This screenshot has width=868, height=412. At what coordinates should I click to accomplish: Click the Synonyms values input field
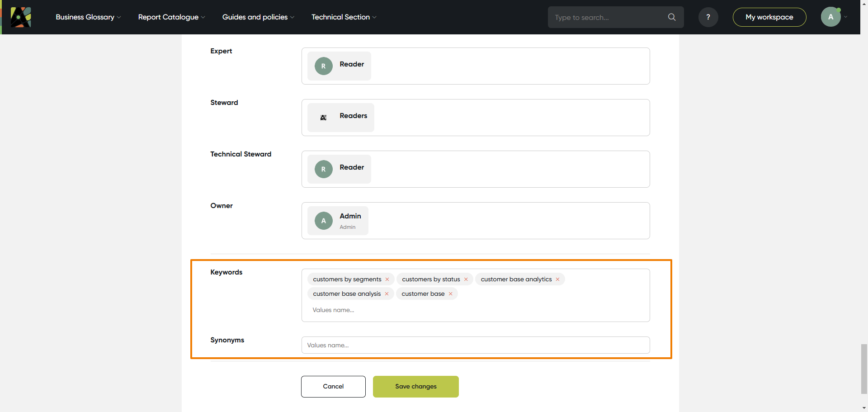pyautogui.click(x=475, y=345)
